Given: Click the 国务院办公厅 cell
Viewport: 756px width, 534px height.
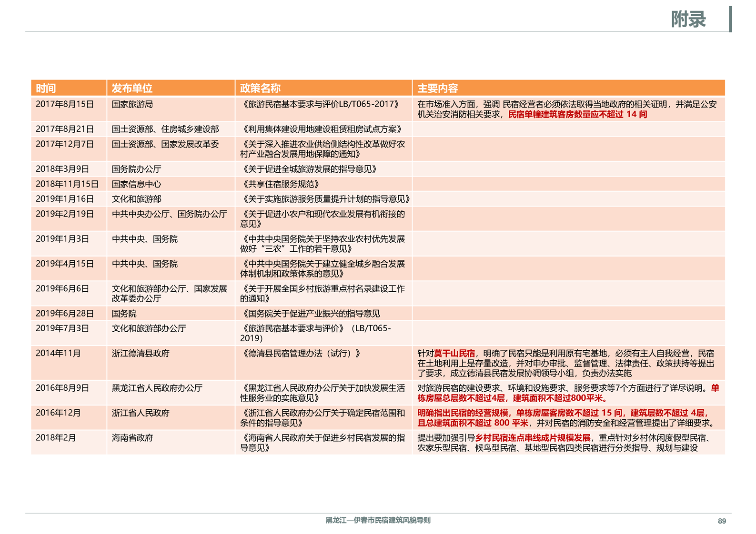Looking at the screenshot, I should [x=136, y=169].
